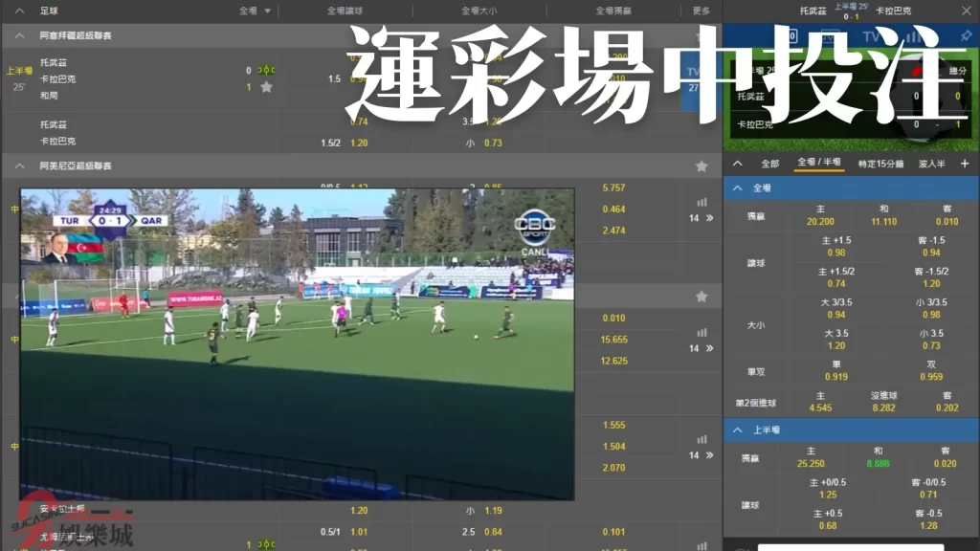Close the match detail panel
The height and width of the screenshot is (551, 980).
pyautogui.click(x=965, y=11)
